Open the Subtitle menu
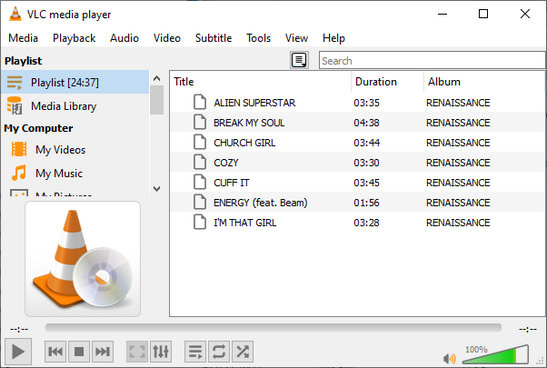Screen dimensions: 547x368 213,38
